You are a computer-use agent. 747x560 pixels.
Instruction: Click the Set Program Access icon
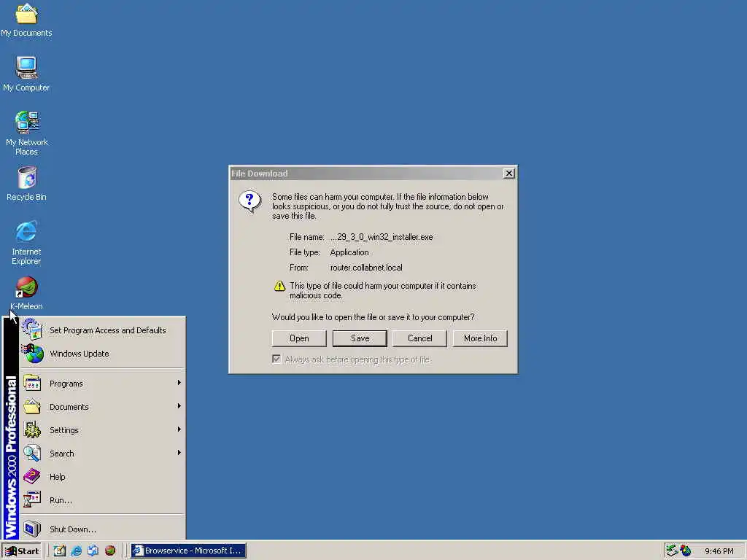[x=32, y=330]
